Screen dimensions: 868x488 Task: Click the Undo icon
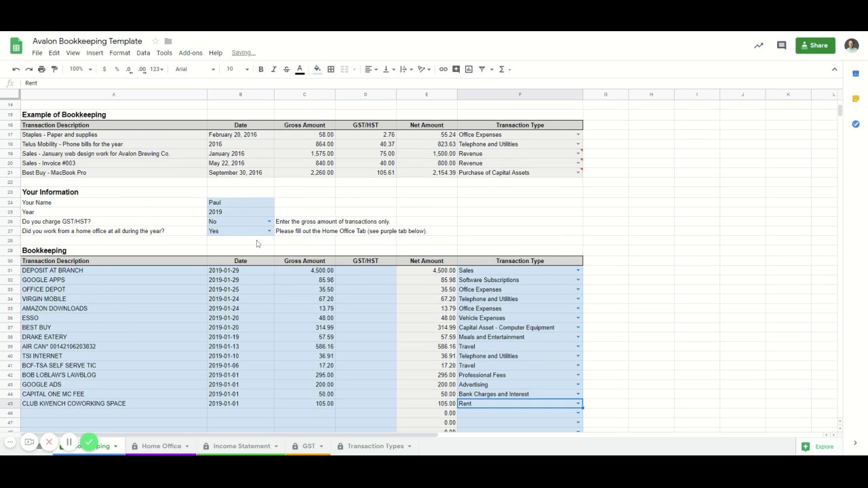point(16,69)
